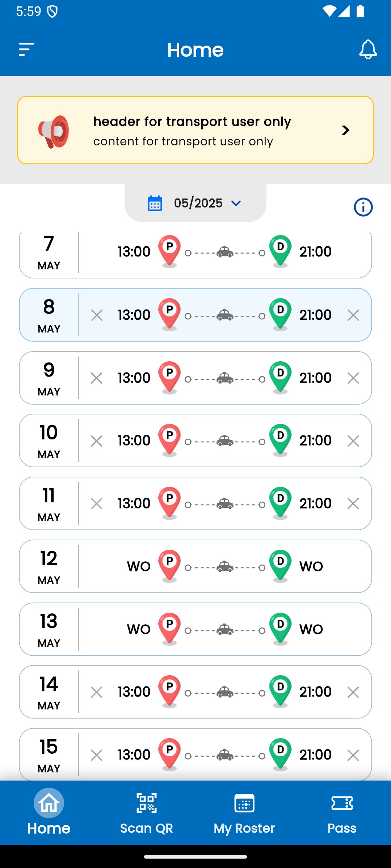Expand the transport announcement chevron
391x868 pixels.
pyautogui.click(x=346, y=130)
